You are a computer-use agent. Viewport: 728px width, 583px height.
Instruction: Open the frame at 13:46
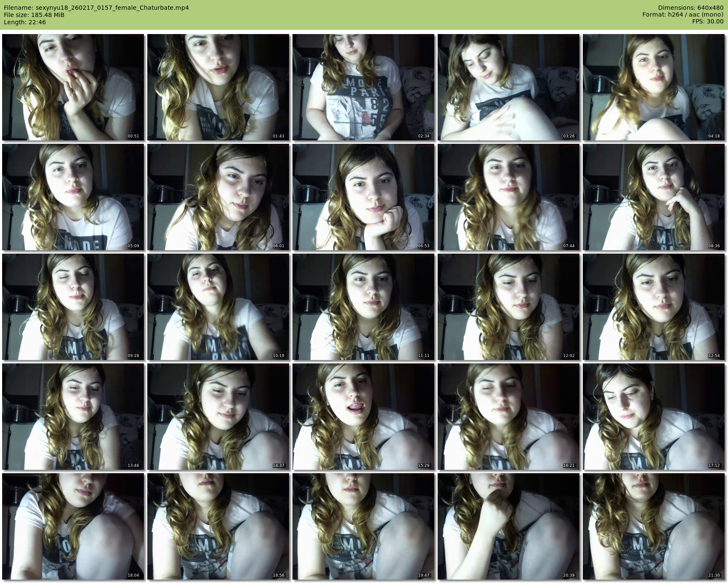pyautogui.click(x=73, y=417)
